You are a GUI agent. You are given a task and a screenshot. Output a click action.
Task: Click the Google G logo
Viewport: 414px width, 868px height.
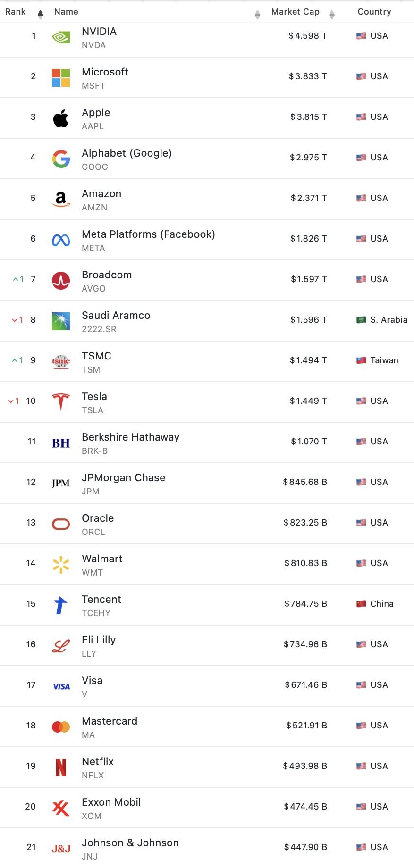pos(61,159)
